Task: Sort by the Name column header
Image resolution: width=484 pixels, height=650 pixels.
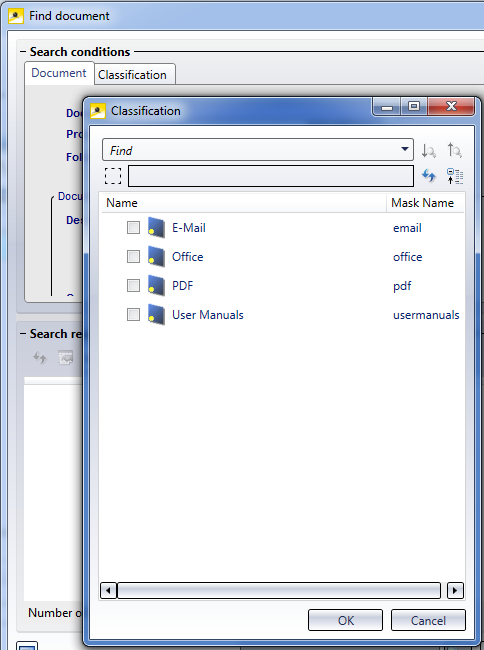Action: [x=244, y=203]
